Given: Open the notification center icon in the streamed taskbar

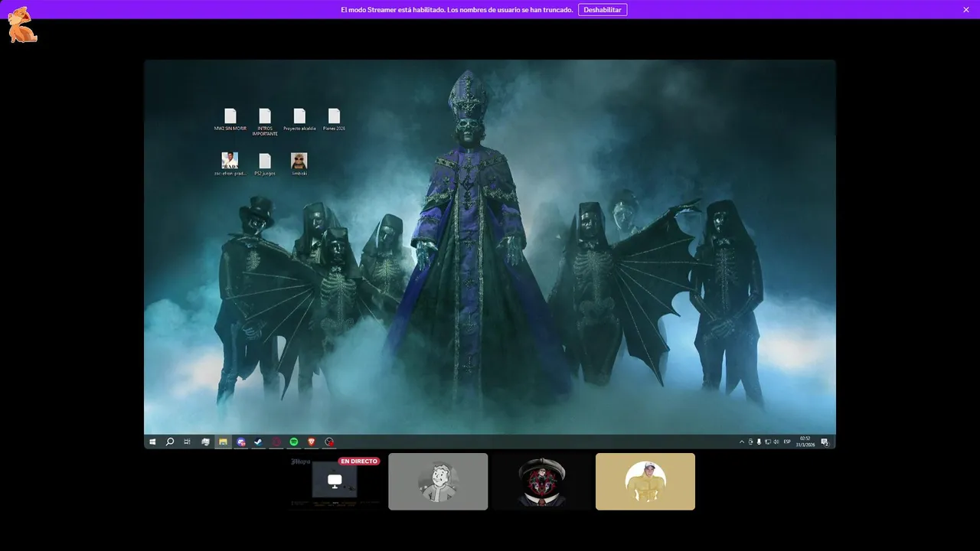Looking at the screenshot, I should pos(825,442).
